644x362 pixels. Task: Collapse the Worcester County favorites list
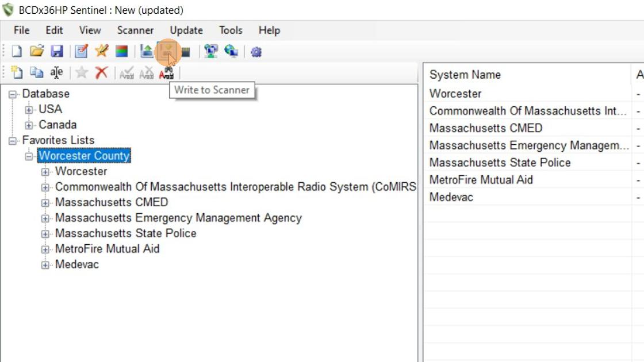tap(29, 156)
